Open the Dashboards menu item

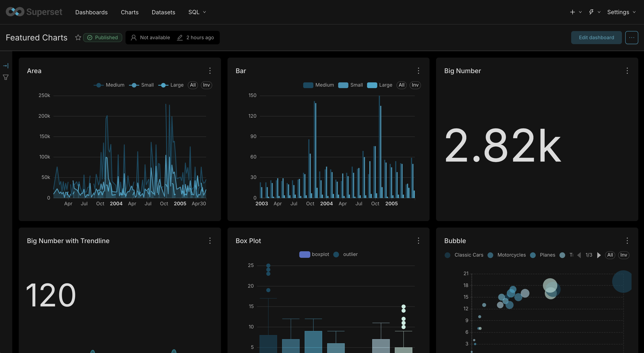point(91,12)
